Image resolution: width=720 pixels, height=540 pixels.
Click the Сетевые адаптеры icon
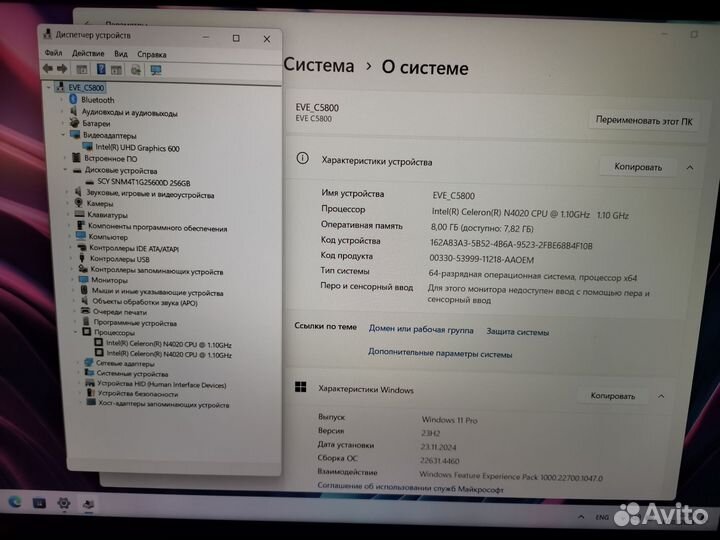89,363
